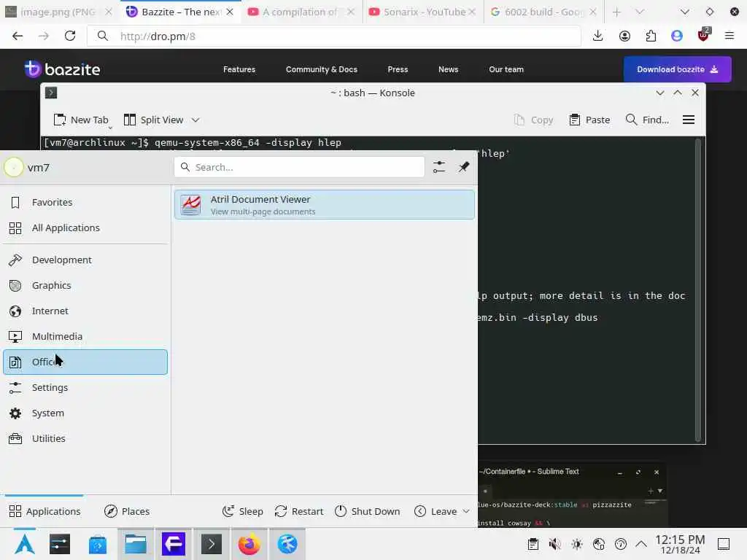Click the blue profile avatar icon in browser toolbar
747x560 pixels.
click(x=677, y=36)
